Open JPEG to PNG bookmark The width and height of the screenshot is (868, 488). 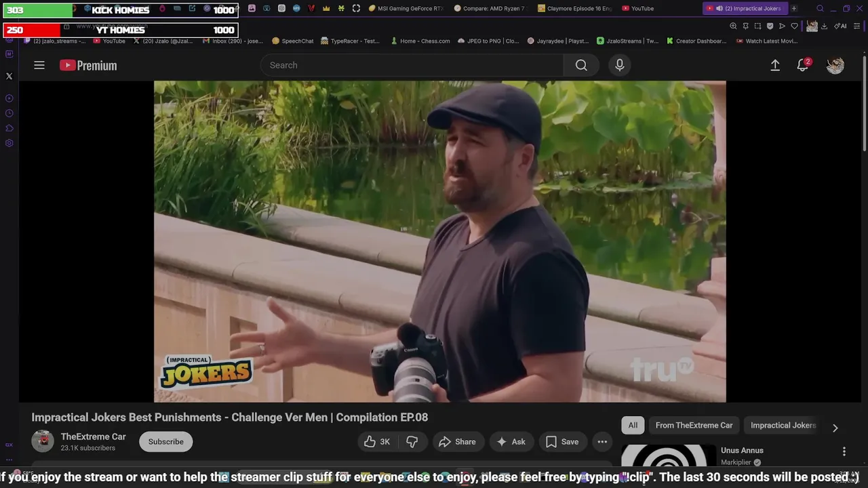pos(488,41)
